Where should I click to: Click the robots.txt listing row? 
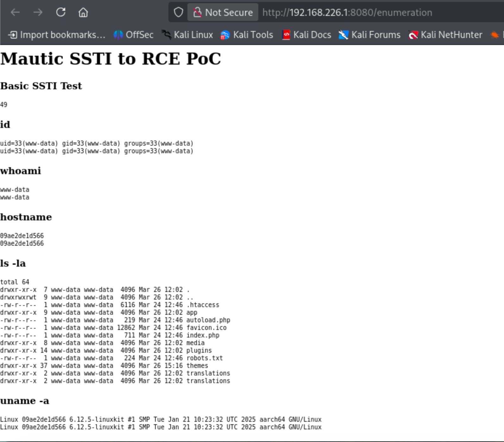click(111, 358)
